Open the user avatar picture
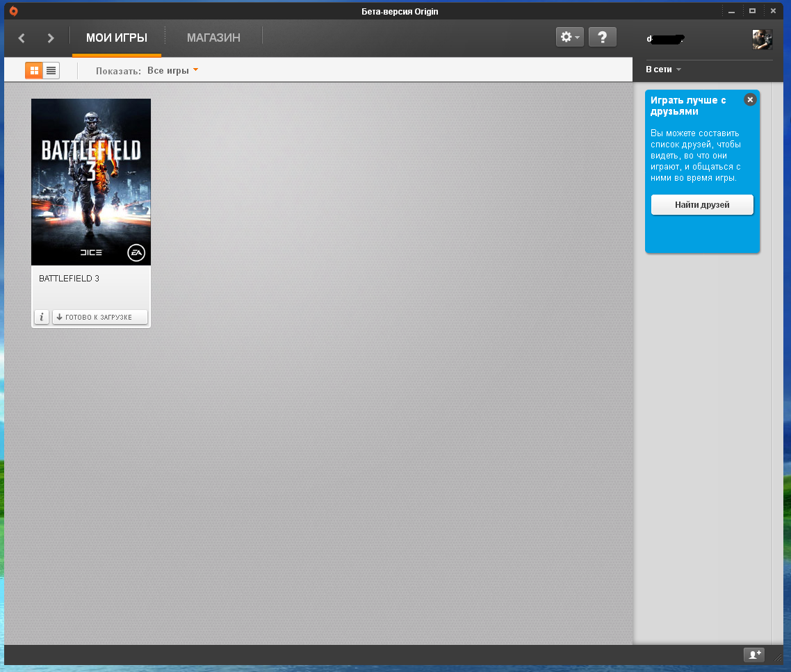 pyautogui.click(x=763, y=40)
